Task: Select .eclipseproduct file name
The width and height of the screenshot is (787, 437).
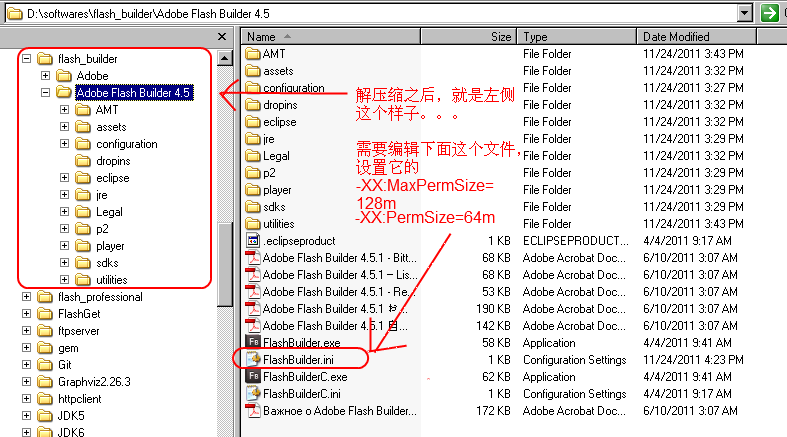Action: 299,241
